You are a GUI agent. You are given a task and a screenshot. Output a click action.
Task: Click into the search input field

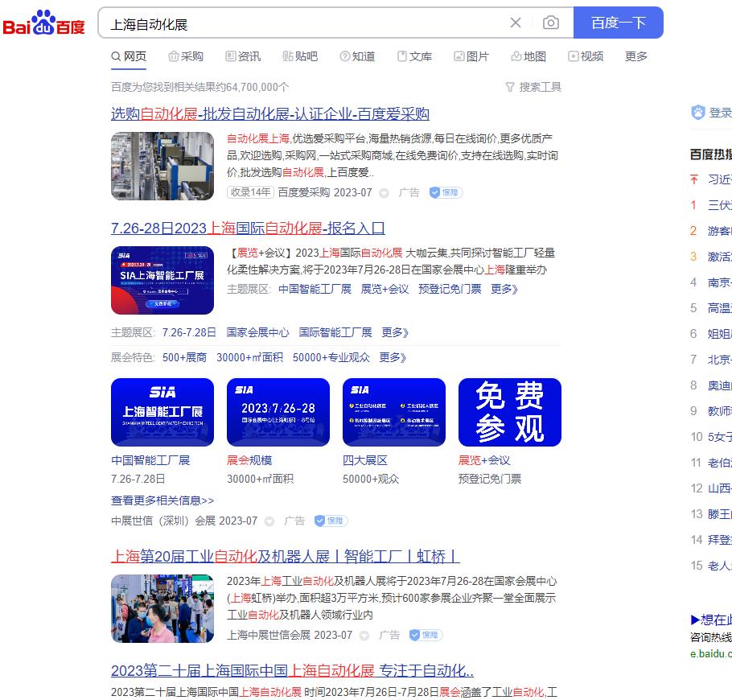click(306, 23)
